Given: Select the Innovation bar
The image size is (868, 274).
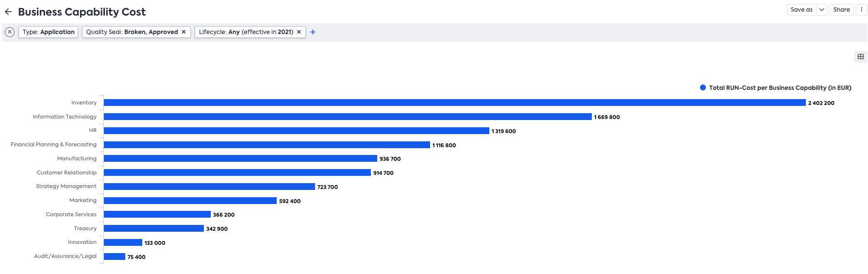Looking at the screenshot, I should point(123,242).
